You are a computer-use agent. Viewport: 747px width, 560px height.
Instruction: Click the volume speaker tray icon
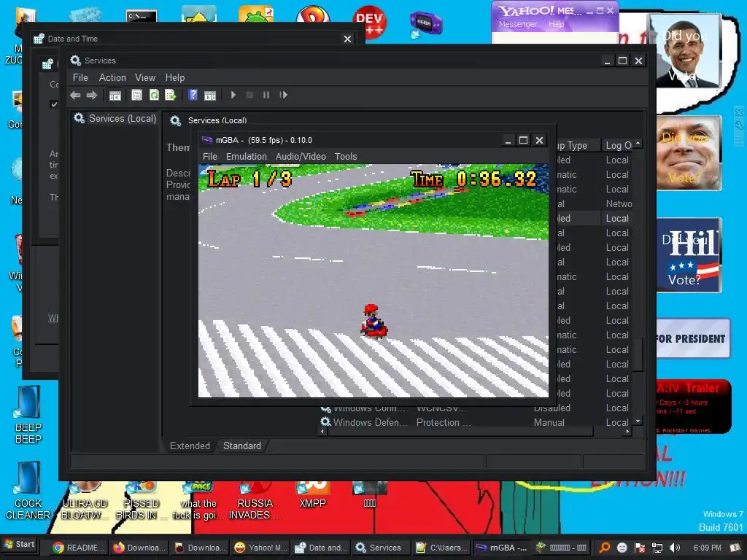coord(675,548)
